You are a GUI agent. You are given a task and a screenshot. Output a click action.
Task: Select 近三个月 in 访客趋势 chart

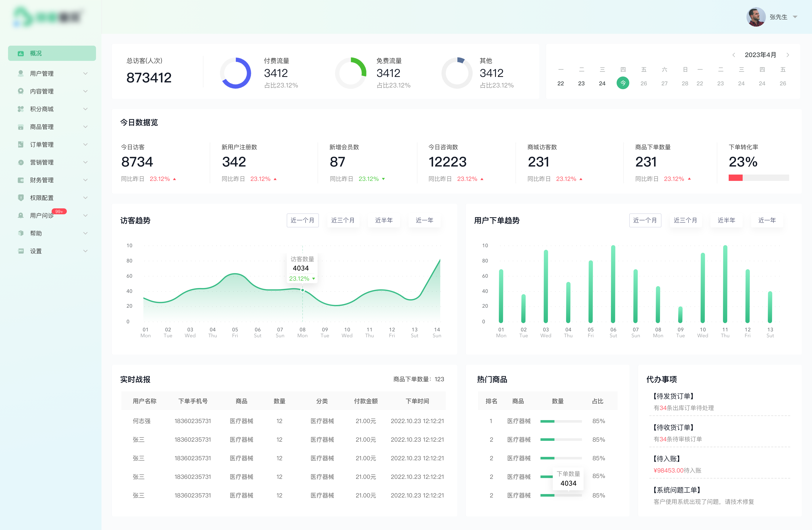pyautogui.click(x=343, y=220)
